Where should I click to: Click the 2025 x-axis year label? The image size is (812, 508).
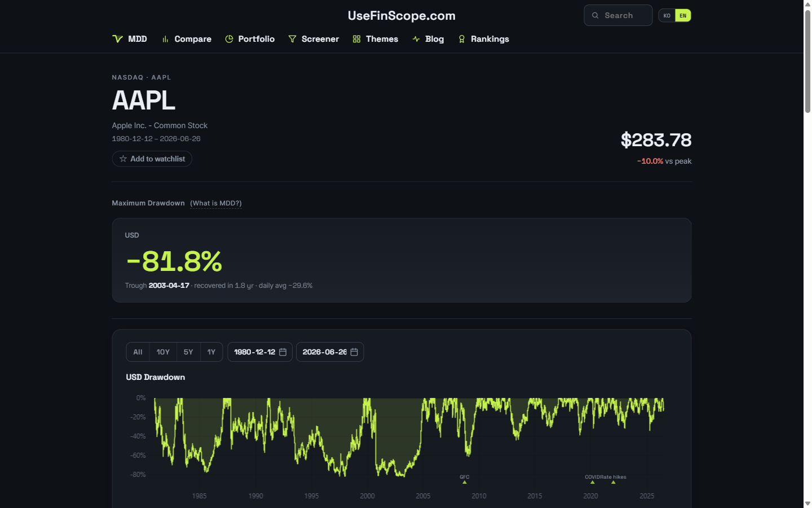pos(647,496)
